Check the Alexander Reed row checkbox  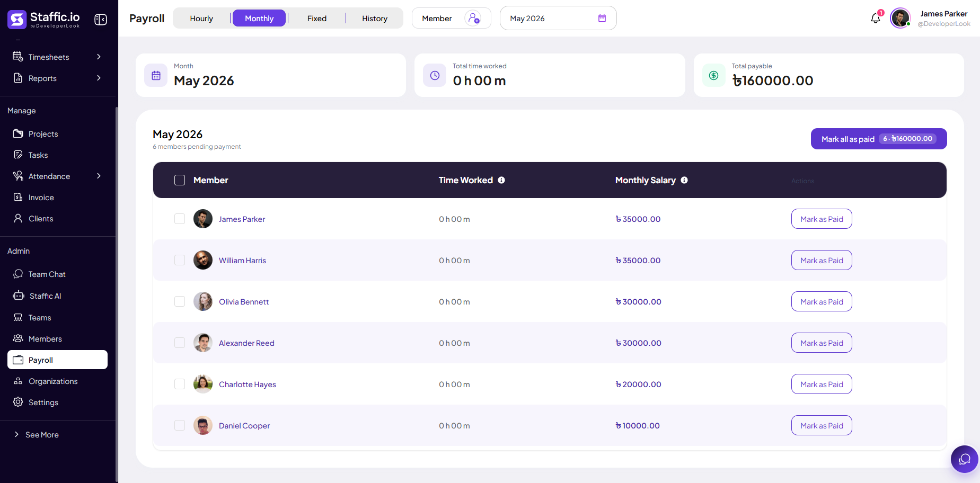click(180, 343)
